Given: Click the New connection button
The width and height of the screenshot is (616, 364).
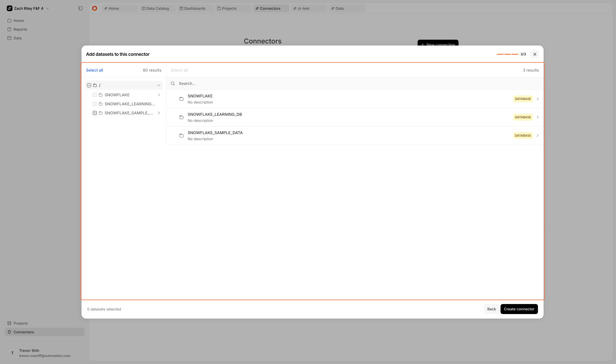Looking at the screenshot, I should pyautogui.click(x=438, y=43).
